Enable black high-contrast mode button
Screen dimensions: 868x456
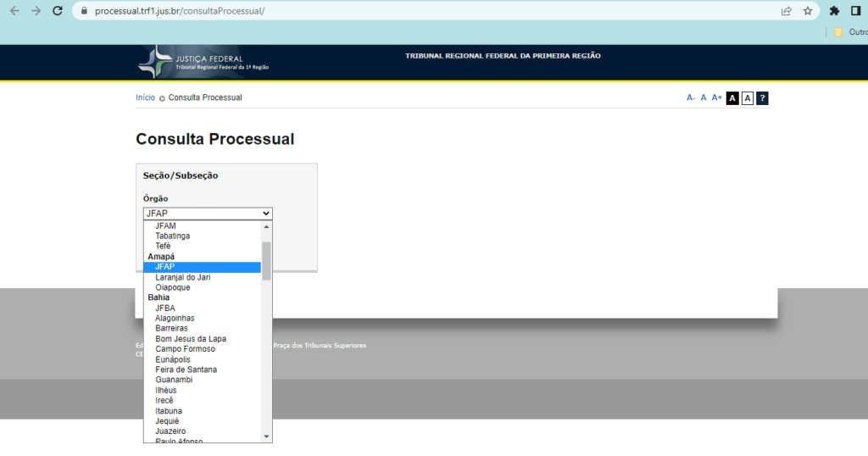pyautogui.click(x=732, y=98)
